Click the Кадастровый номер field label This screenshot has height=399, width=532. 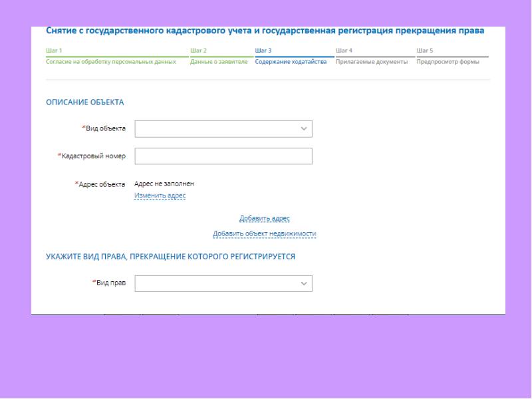(x=94, y=156)
